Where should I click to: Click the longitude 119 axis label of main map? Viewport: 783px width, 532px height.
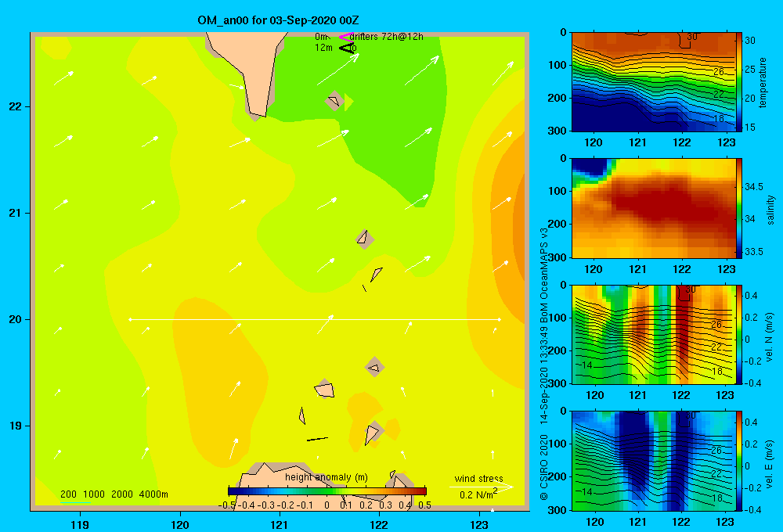[80, 524]
